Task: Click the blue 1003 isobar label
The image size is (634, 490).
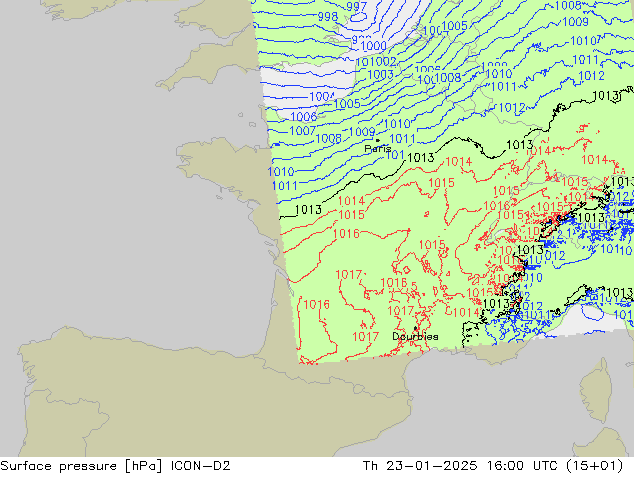Action: point(380,75)
